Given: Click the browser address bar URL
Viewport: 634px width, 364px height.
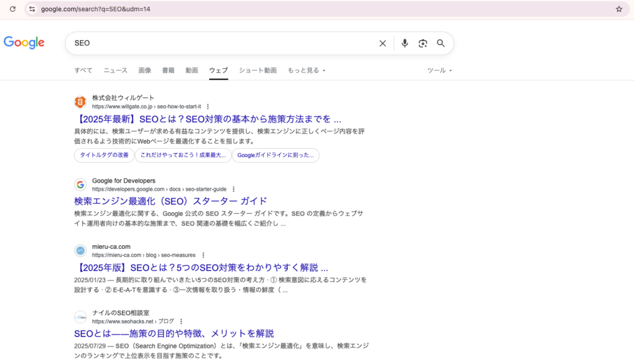Looking at the screenshot, I should point(95,9).
